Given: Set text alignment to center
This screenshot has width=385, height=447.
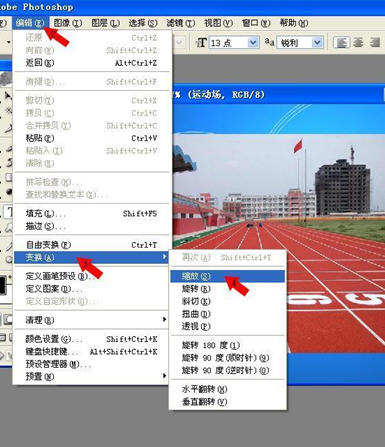Looking at the screenshot, I should 358,43.
